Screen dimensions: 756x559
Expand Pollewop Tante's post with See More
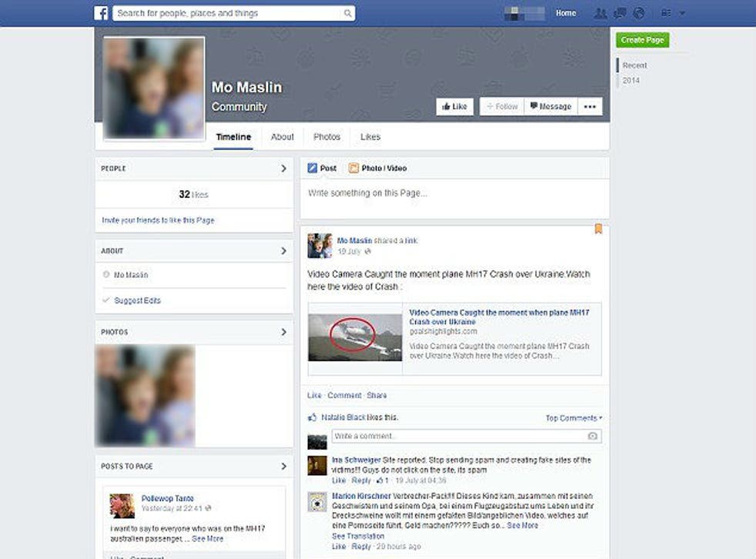(208, 539)
